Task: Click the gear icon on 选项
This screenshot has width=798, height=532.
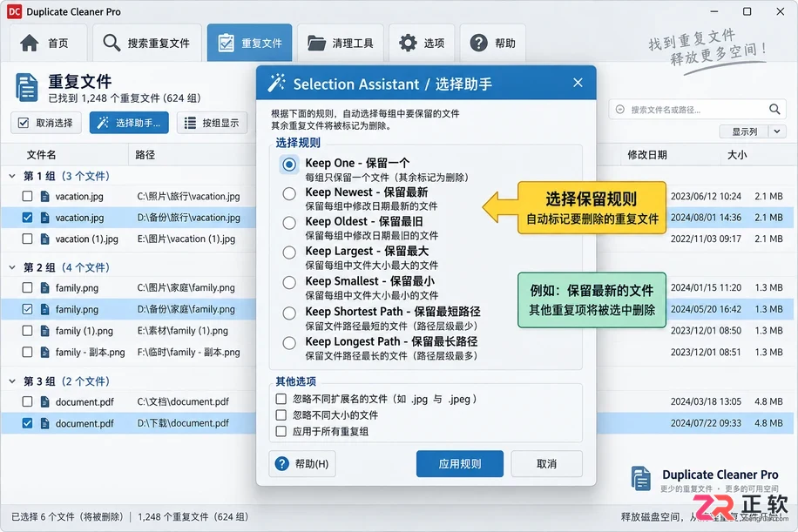Action: click(x=408, y=44)
